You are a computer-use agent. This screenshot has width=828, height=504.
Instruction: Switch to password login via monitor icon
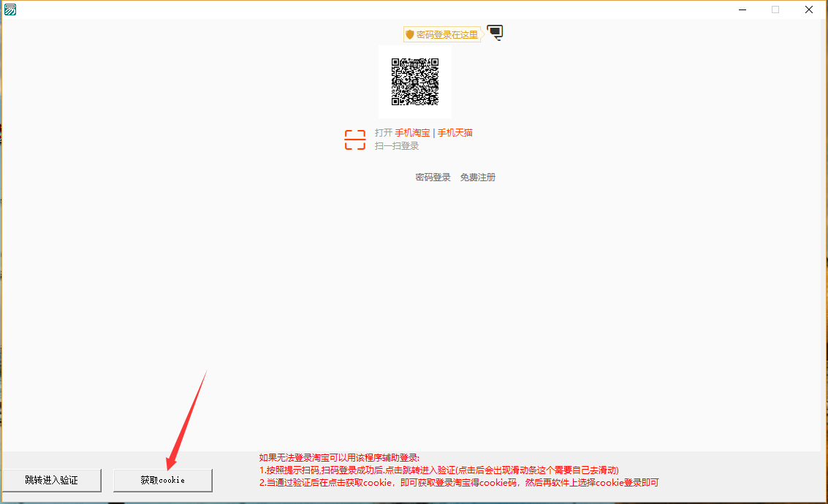(495, 33)
